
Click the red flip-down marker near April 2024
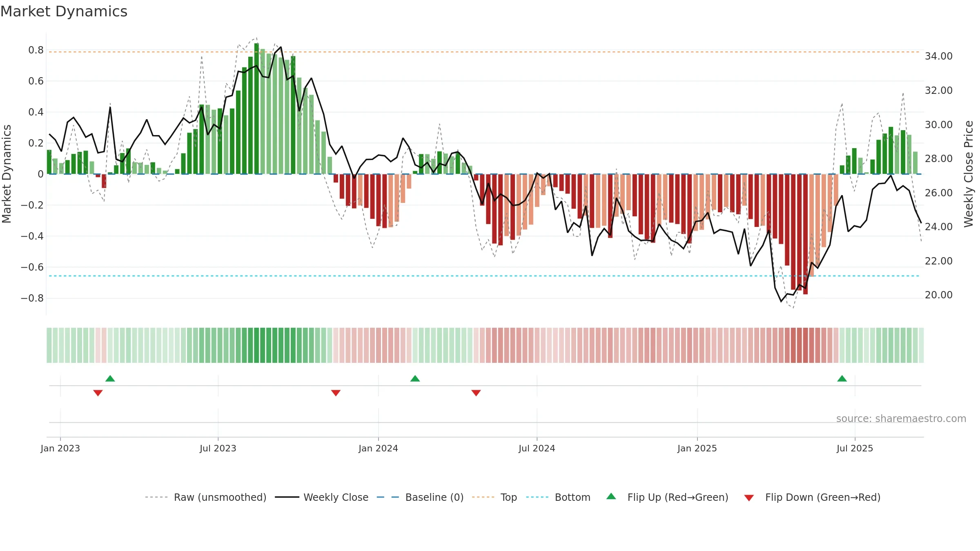pos(476,393)
